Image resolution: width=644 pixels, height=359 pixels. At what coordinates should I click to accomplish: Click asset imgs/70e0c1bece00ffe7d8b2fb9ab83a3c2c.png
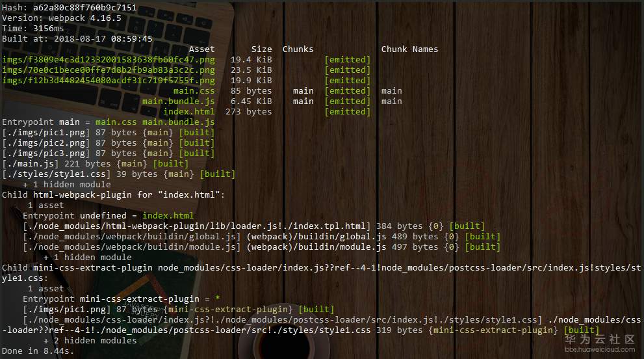(x=109, y=70)
